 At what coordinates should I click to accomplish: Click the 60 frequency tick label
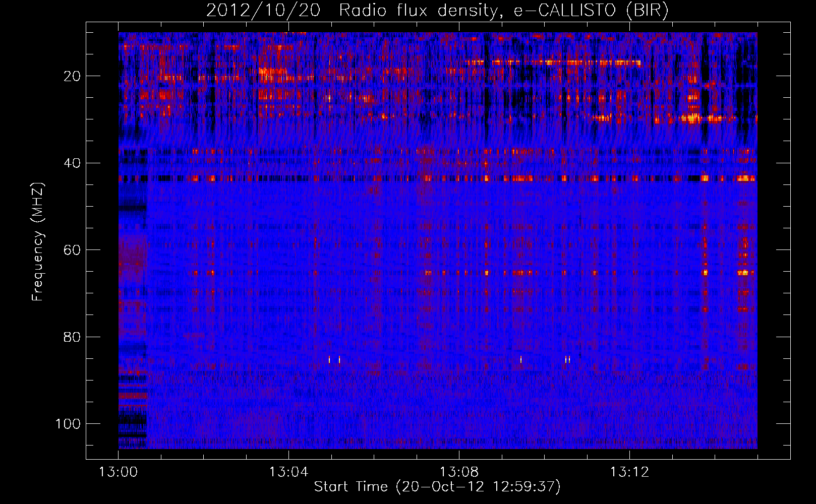pos(72,250)
